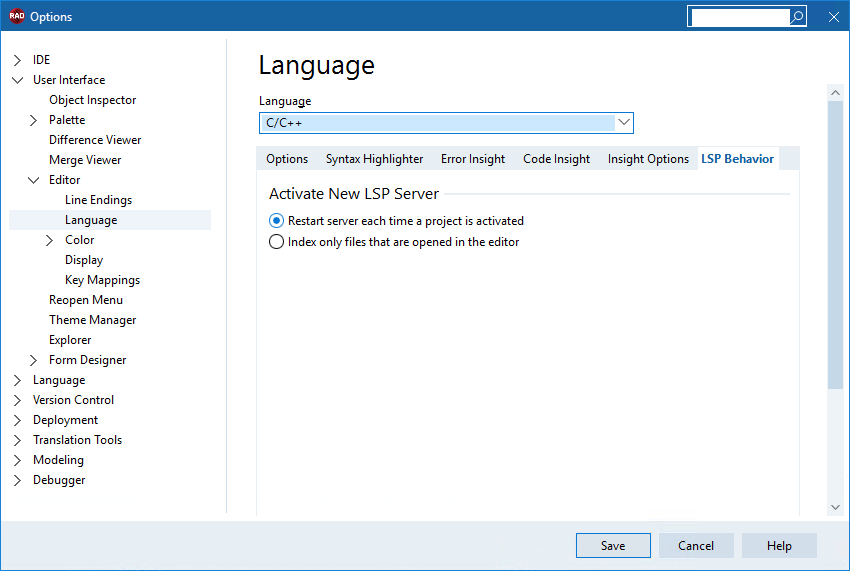Select Key Mappings in the tree
The height and width of the screenshot is (571, 850).
[102, 280]
